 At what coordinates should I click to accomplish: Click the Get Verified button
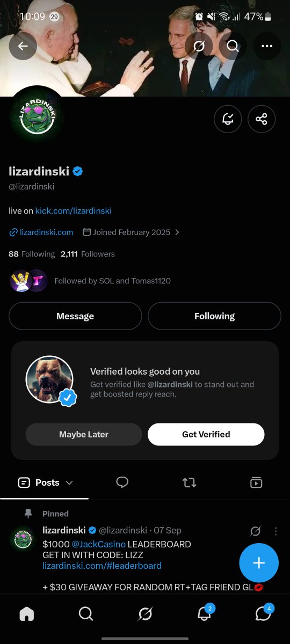coord(206,434)
